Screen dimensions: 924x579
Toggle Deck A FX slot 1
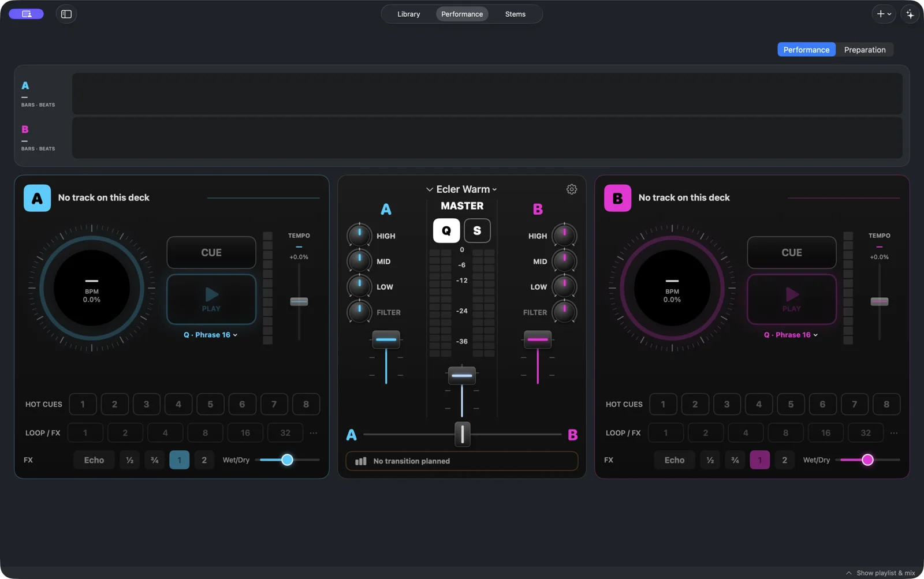click(x=179, y=460)
